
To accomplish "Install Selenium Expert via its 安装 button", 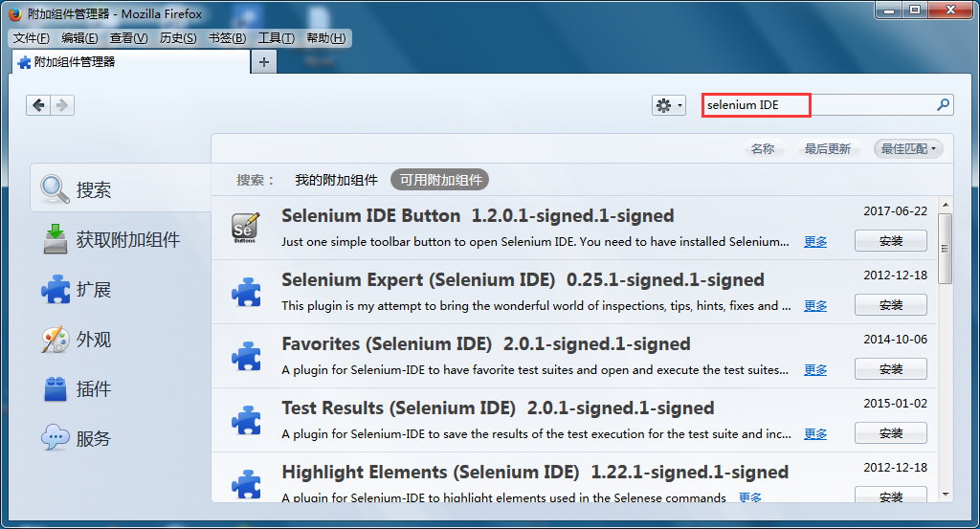I will [x=891, y=305].
